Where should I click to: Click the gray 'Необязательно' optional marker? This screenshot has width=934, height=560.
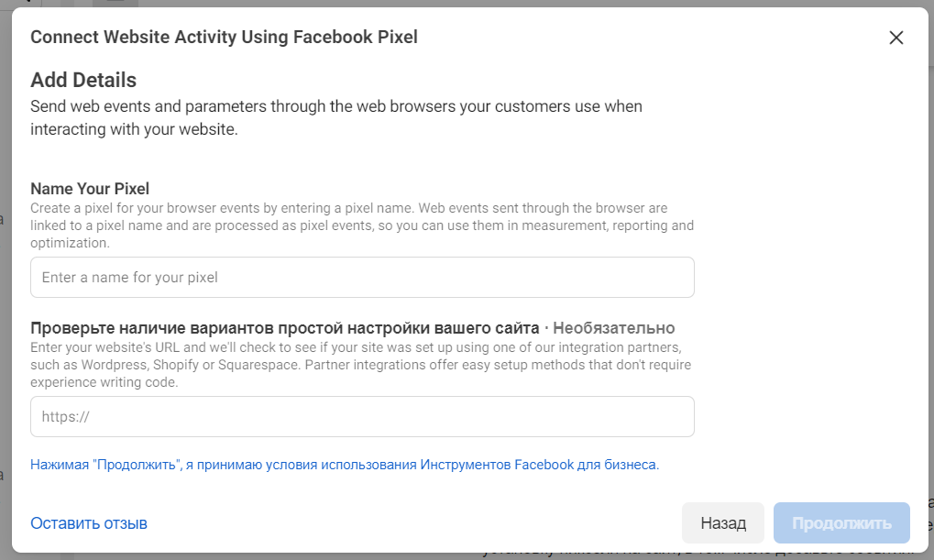[614, 328]
